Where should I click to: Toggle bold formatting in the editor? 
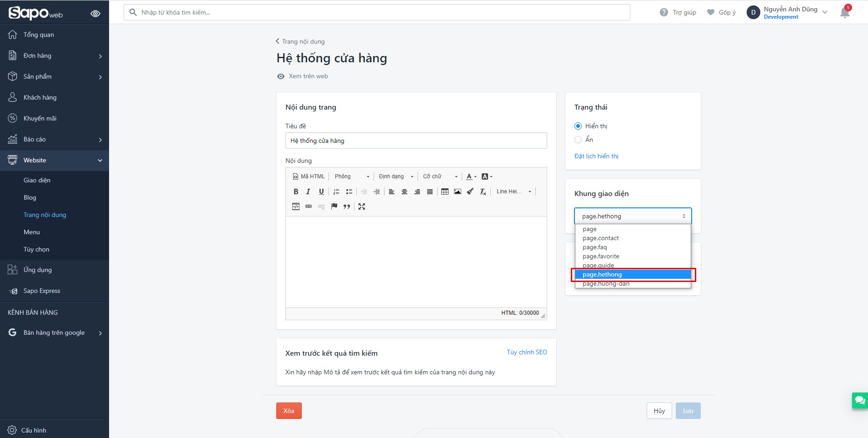pos(296,191)
